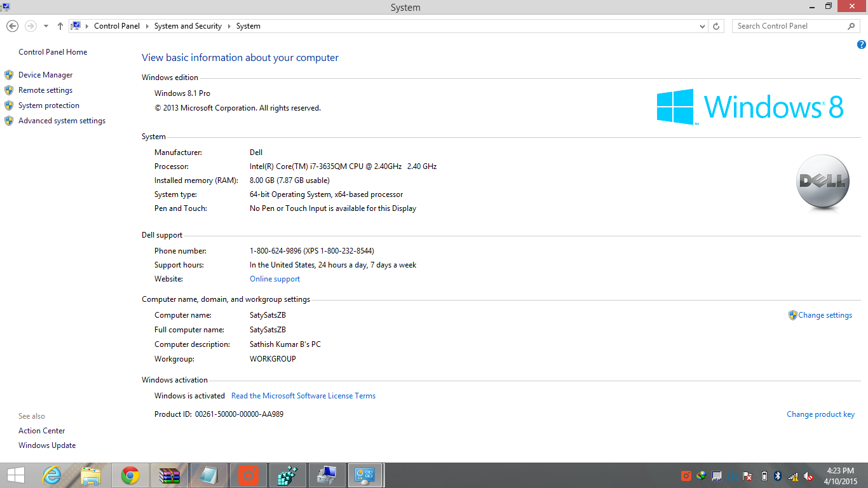Expand the address bar history dropdown
Viewport: 868px width, 488px height.
click(702, 27)
